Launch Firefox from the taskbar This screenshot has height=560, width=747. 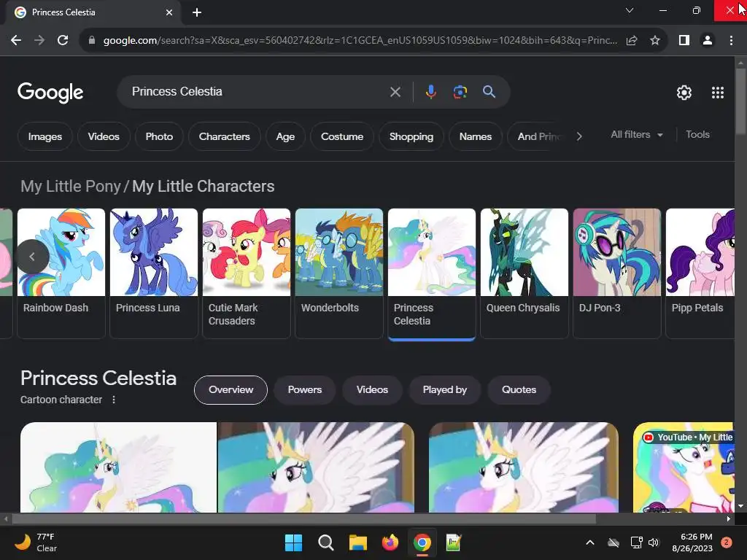[390, 542]
